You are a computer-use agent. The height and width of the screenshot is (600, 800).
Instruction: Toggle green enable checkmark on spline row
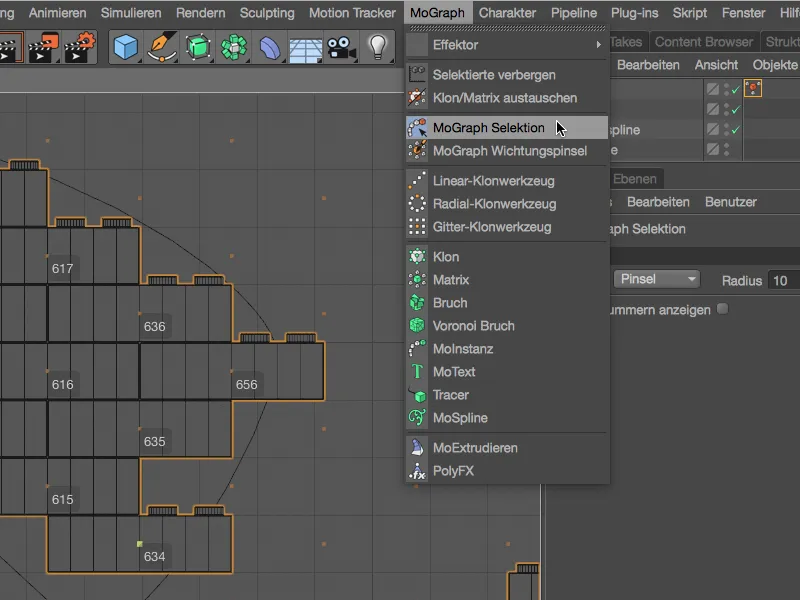735,130
